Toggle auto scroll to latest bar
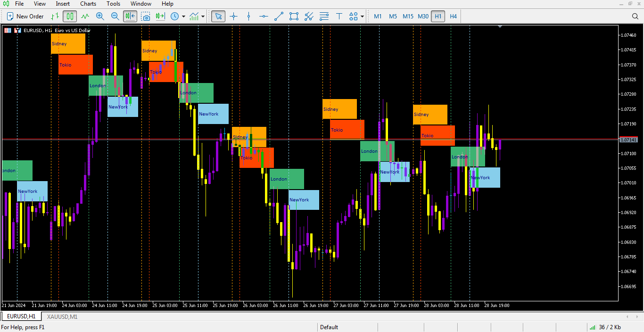The height and width of the screenshot is (332, 644). 160,17
